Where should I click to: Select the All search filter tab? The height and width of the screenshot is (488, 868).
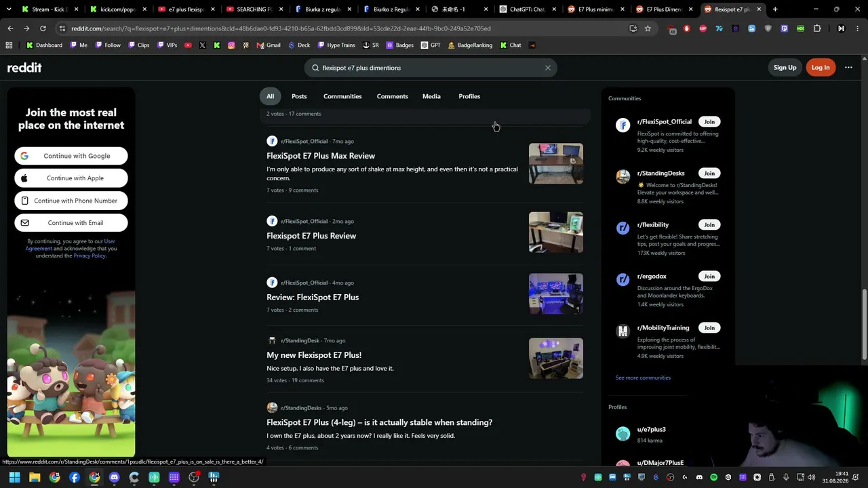click(270, 96)
